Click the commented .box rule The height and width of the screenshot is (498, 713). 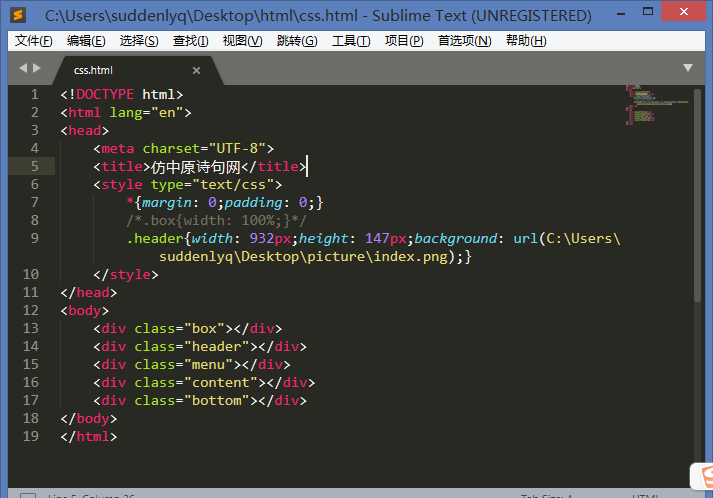(x=216, y=221)
